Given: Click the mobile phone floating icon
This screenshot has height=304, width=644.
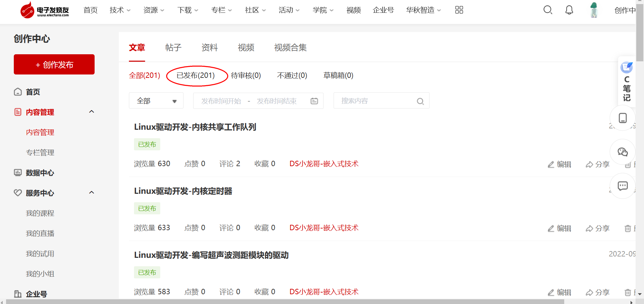Looking at the screenshot, I should (x=622, y=118).
